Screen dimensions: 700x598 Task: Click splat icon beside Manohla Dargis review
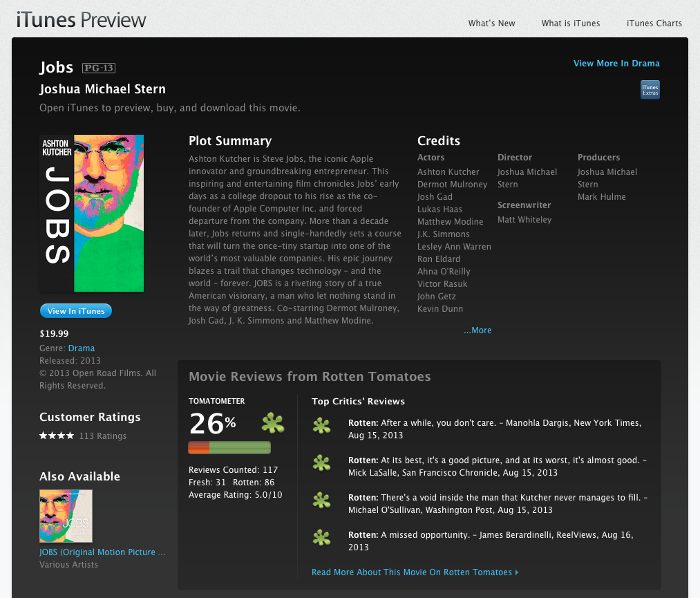point(321,426)
